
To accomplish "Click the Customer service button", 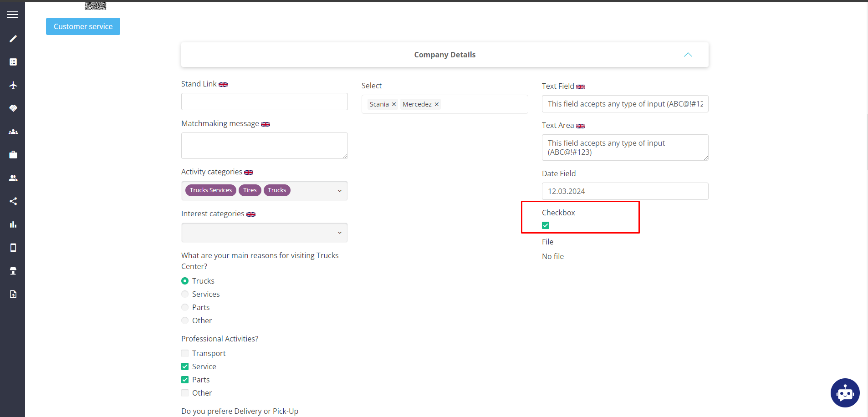I will point(83,26).
